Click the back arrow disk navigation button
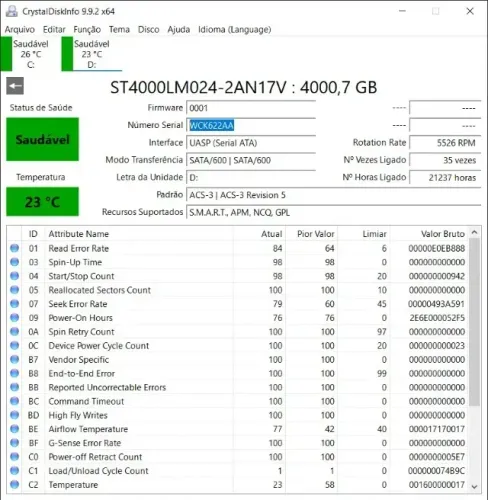This screenshot has width=488, height=500. pos(15,86)
